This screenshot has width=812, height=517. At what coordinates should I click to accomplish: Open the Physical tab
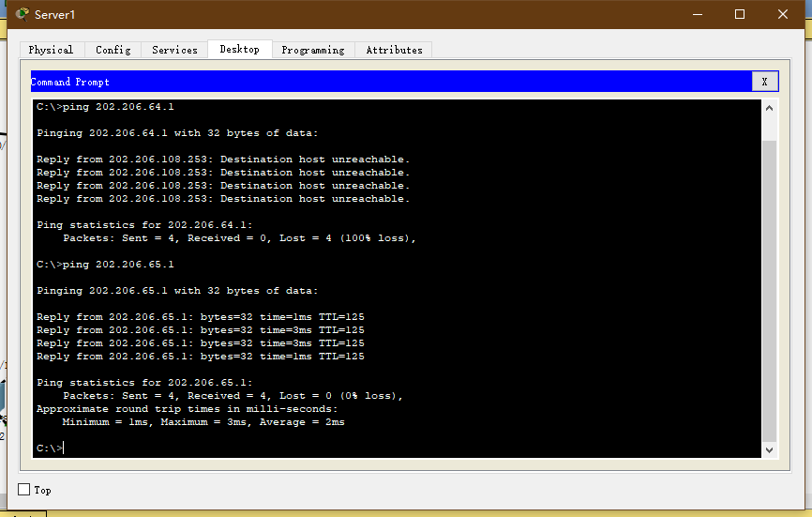pyautogui.click(x=52, y=50)
